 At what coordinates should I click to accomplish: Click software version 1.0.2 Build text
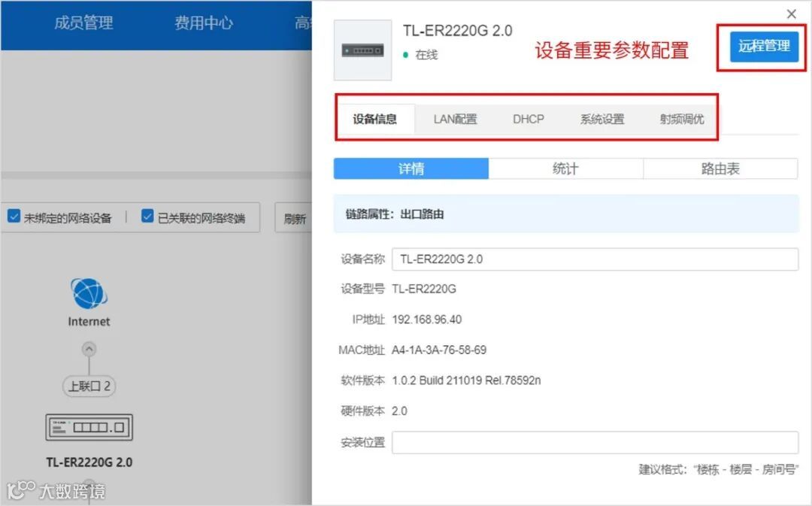(466, 380)
